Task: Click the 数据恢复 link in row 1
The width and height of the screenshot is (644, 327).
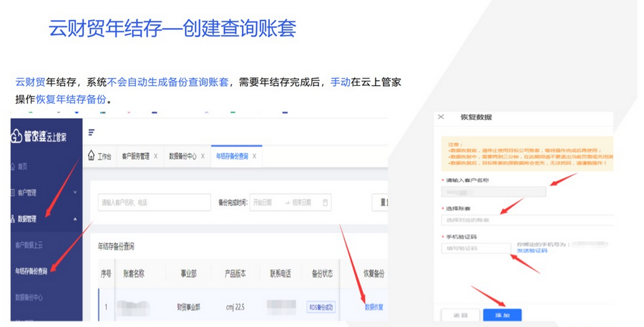Action: coord(374,307)
